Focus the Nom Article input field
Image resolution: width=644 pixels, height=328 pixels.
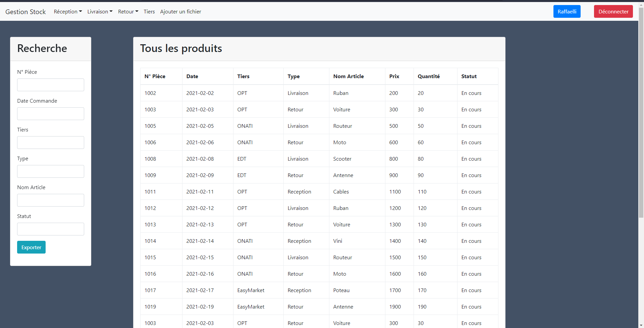click(x=51, y=200)
